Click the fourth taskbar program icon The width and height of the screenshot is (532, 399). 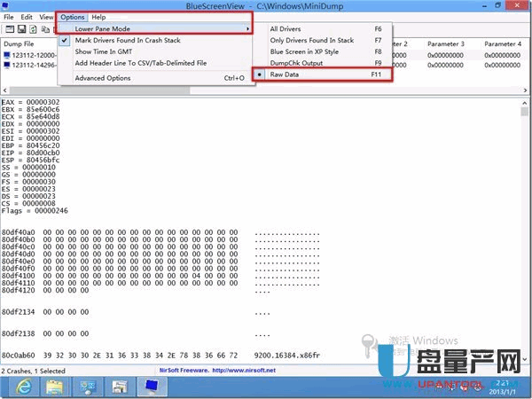coord(120,387)
